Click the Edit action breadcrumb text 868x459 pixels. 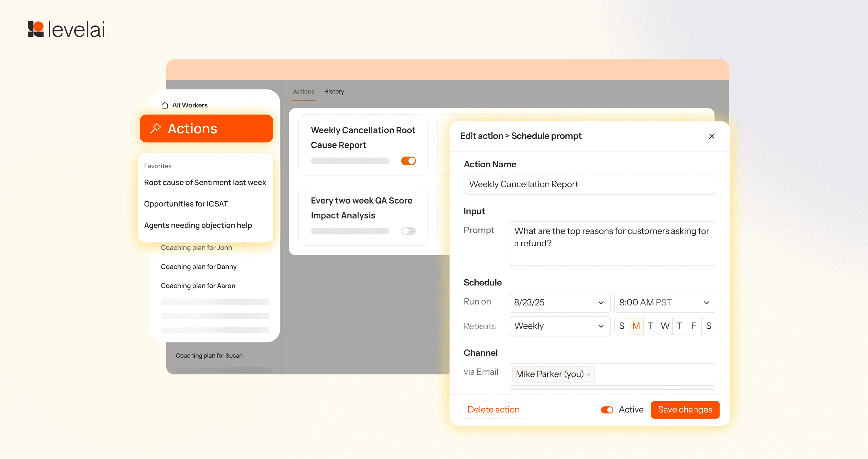coord(481,136)
